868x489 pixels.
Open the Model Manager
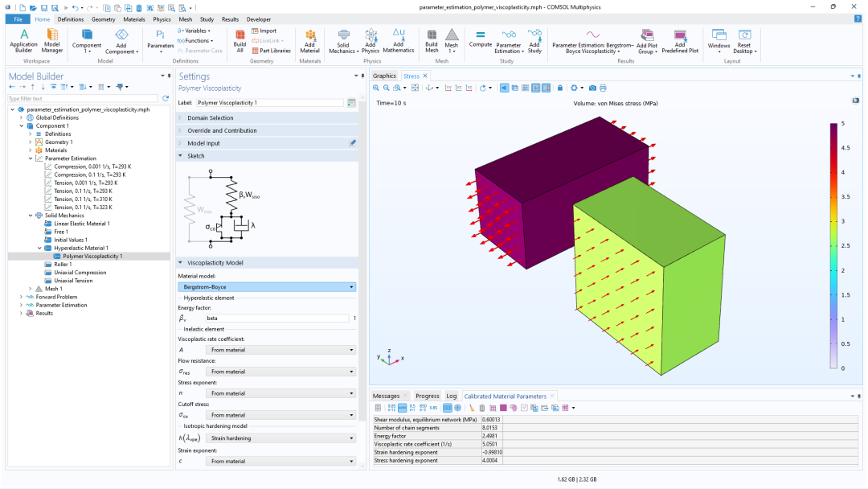click(52, 41)
